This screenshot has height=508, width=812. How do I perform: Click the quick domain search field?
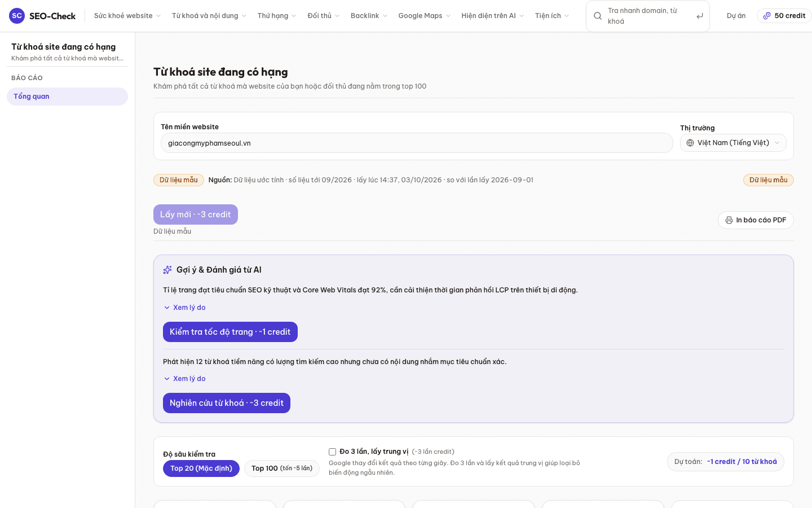point(648,16)
